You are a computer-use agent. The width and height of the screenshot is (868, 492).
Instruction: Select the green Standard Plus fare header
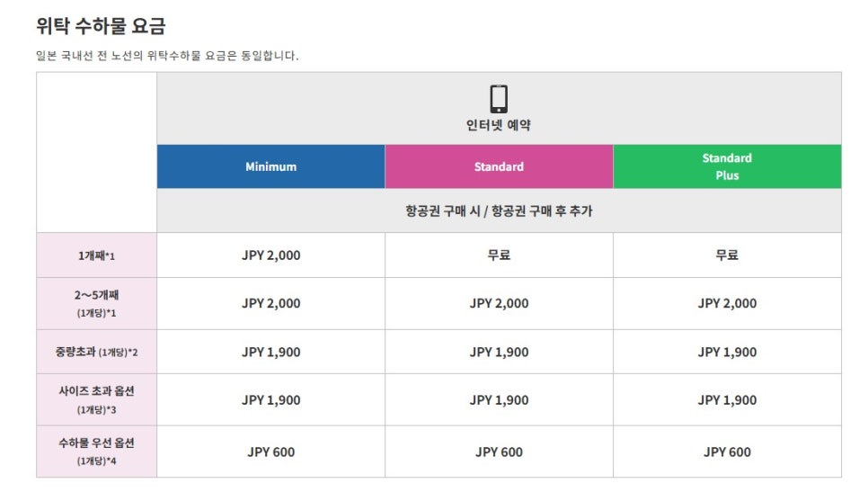pos(727,166)
